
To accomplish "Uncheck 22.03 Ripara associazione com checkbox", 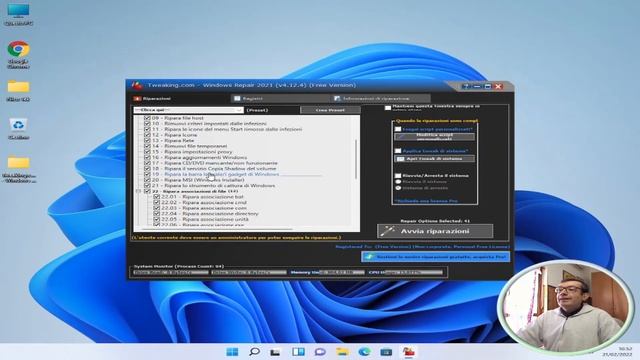I will pyautogui.click(x=156, y=208).
